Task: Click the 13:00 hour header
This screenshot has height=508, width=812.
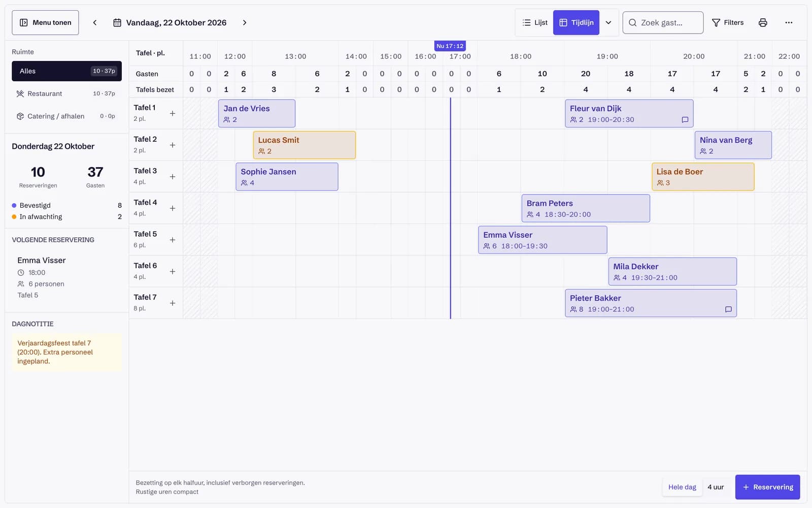Action: [x=295, y=56]
